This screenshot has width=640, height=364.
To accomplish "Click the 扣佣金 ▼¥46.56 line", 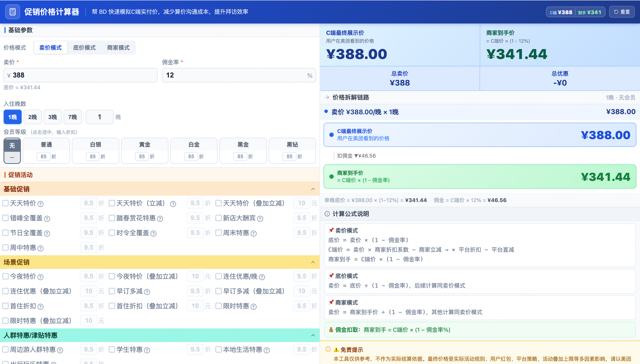I will coord(356,156).
